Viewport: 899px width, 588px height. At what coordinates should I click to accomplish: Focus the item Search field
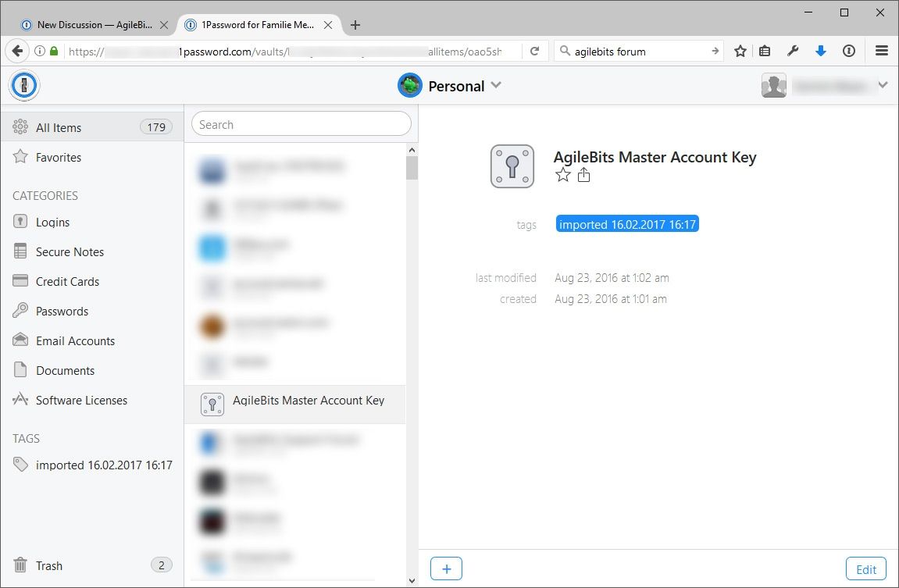[301, 124]
